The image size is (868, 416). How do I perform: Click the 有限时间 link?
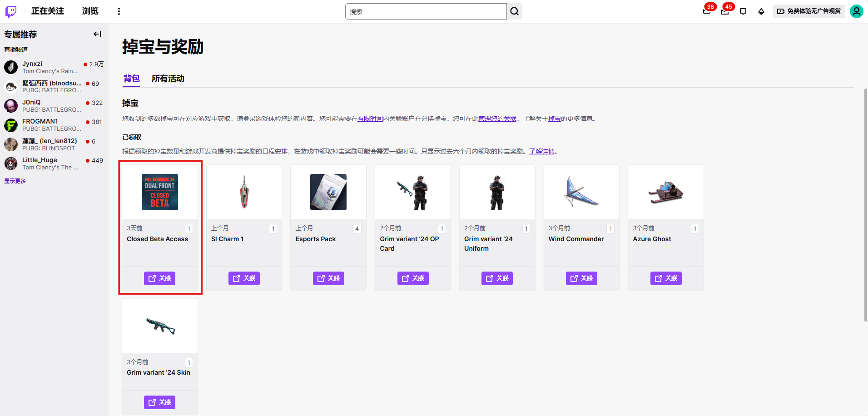tap(370, 119)
